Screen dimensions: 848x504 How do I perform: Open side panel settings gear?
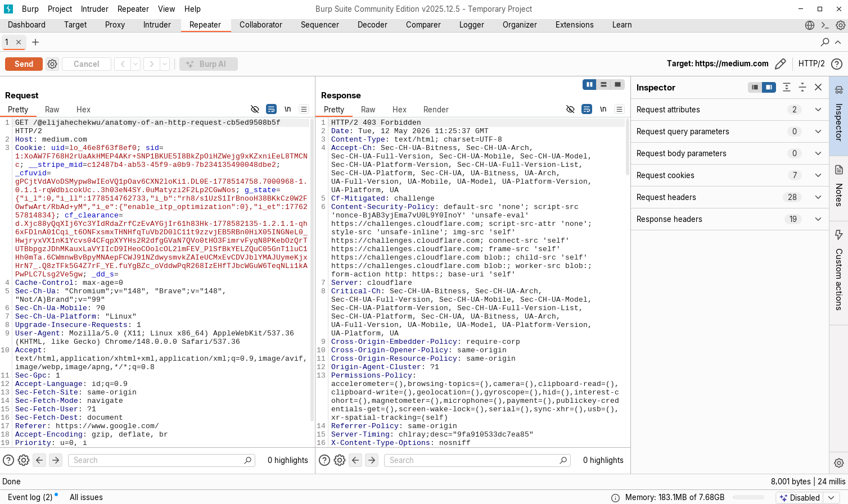pos(838,463)
